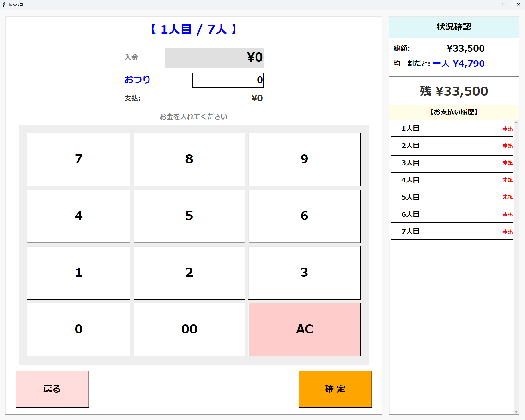Choose the 7人目 unpaid history row
This screenshot has height=420, width=525.
pyautogui.click(x=452, y=232)
